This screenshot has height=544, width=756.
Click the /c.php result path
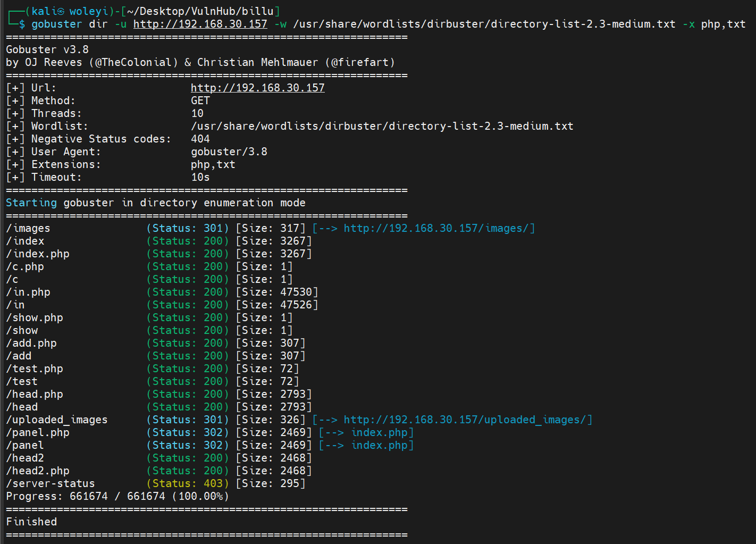coord(25,266)
